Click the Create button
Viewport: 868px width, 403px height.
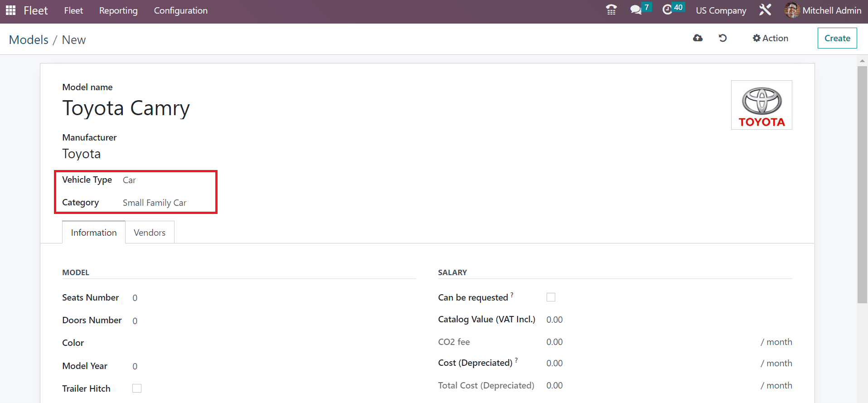click(x=837, y=38)
